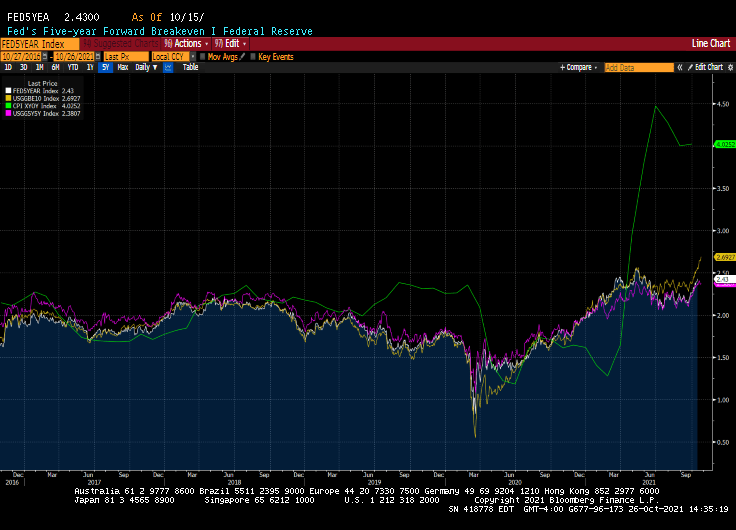Click the chart settings gear icon

tap(728, 67)
